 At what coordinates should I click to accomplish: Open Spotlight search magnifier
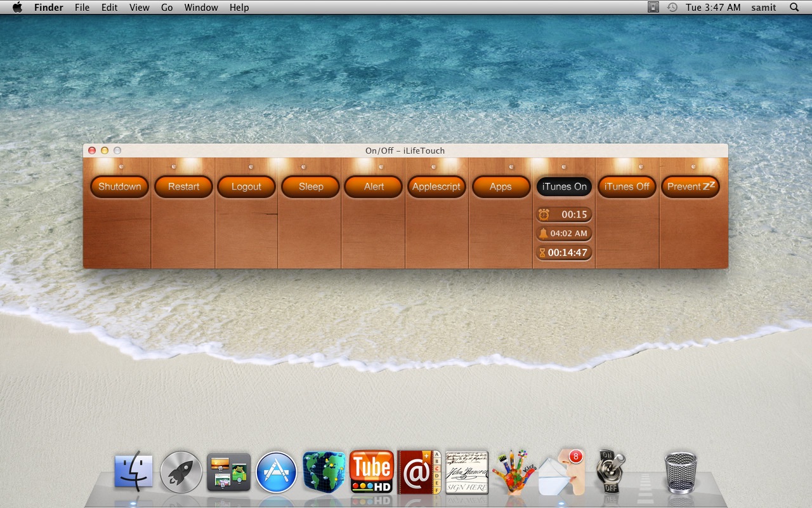click(794, 8)
